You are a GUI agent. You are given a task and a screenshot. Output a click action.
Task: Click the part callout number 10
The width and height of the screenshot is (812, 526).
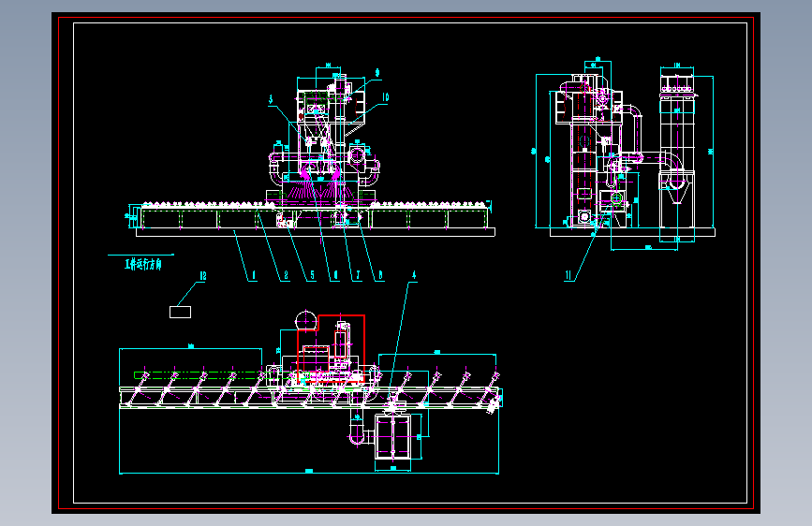pyautogui.click(x=385, y=97)
